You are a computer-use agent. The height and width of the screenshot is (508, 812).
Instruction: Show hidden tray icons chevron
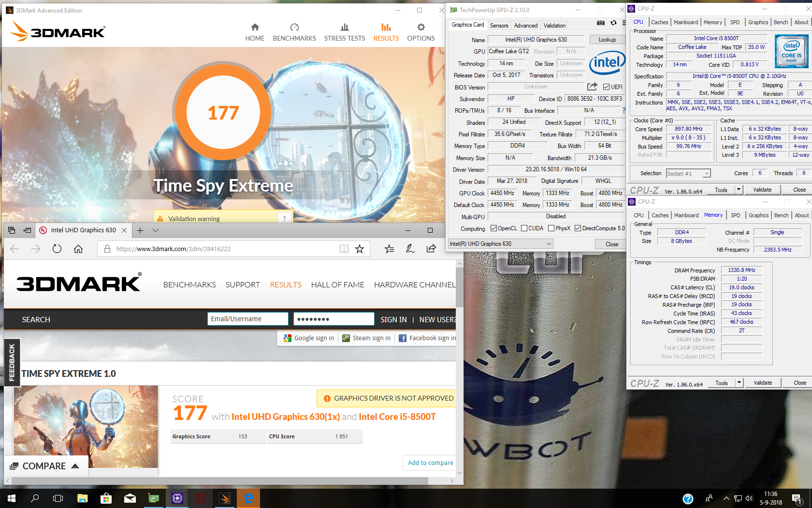pos(726,498)
